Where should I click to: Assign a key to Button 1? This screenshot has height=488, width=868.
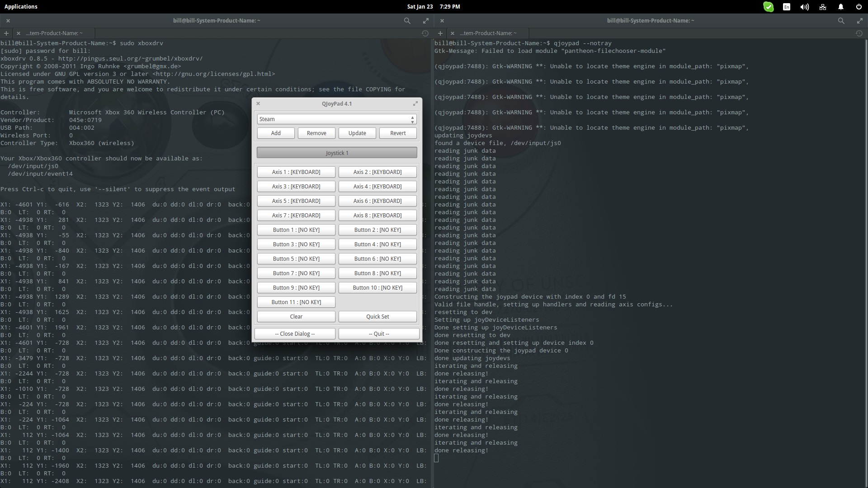pyautogui.click(x=296, y=230)
